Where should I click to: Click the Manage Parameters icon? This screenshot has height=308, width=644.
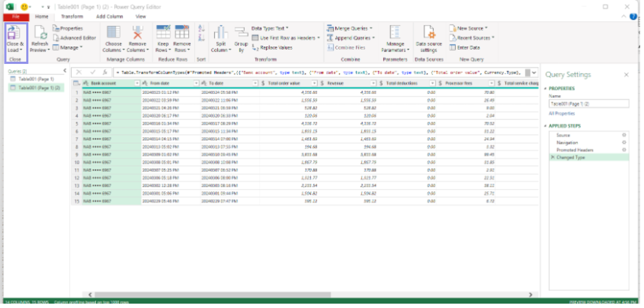coord(395,32)
